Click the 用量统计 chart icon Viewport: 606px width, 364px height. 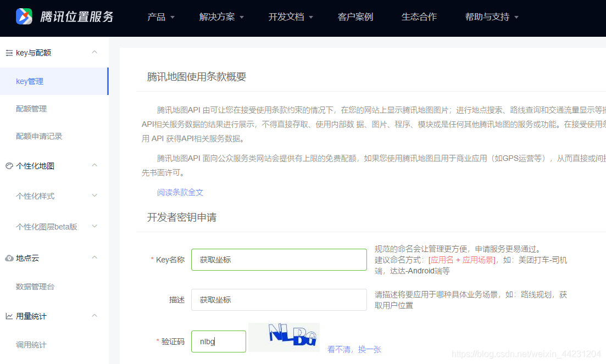click(9, 316)
